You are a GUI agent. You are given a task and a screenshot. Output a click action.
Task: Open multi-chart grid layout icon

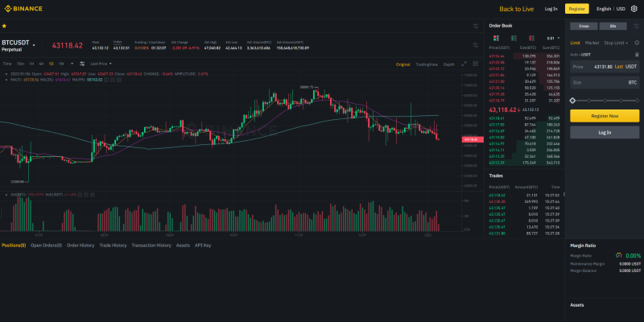(x=476, y=64)
